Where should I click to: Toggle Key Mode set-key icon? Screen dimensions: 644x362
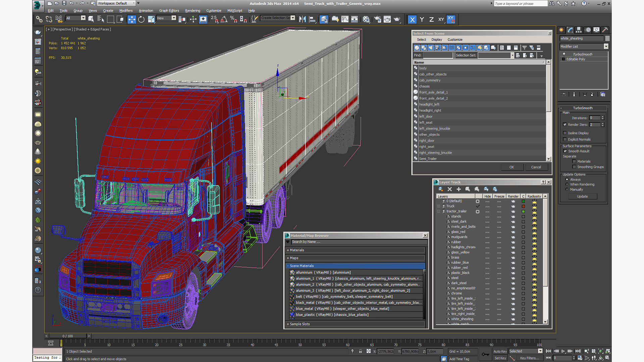coord(485,355)
